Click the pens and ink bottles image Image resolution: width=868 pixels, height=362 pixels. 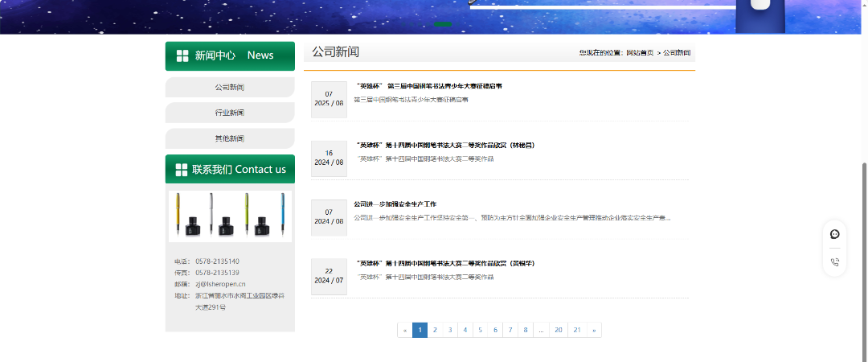230,214
